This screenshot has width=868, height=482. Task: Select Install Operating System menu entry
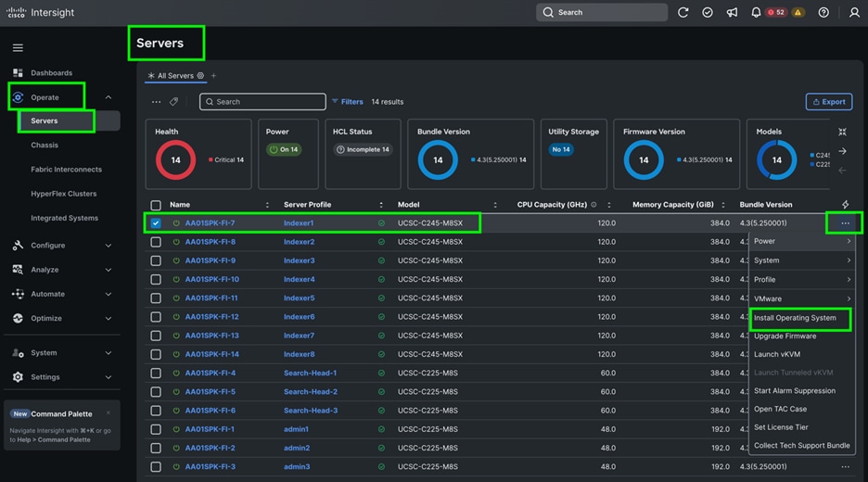(795, 318)
